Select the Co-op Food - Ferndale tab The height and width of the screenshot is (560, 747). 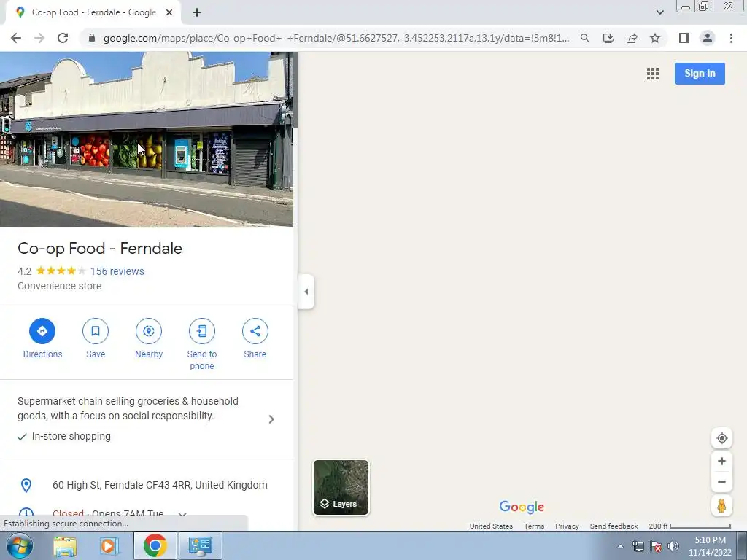click(94, 12)
